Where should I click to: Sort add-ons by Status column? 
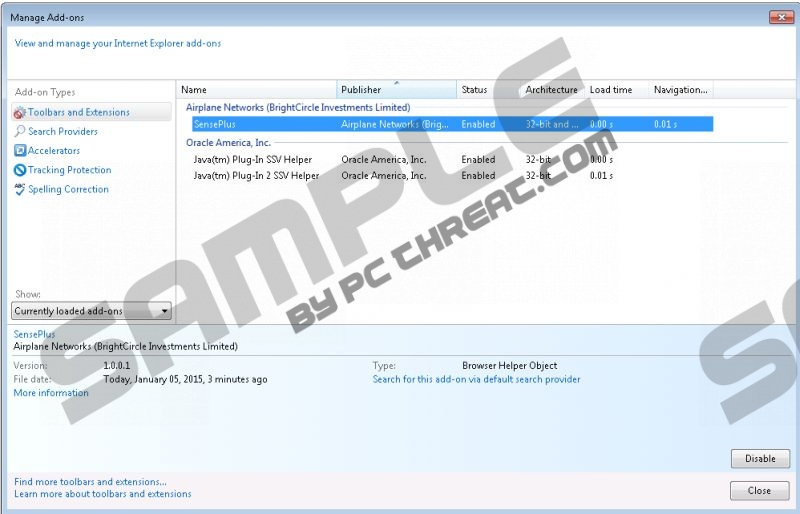tap(488, 90)
